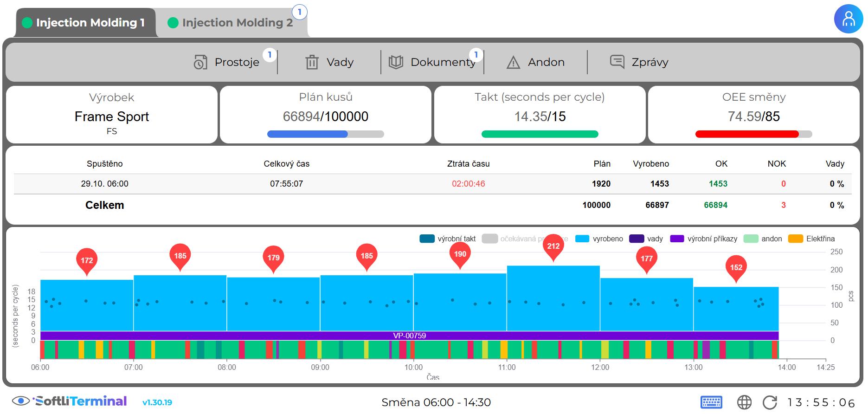Open the Prostoje downtime section
This screenshot has height=414, width=868.
pyautogui.click(x=236, y=62)
